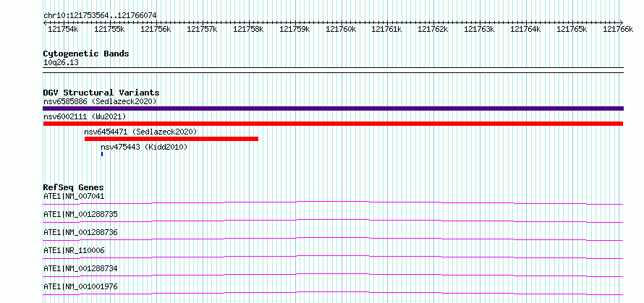Click the 121756k ruler tick label
The image size is (644, 303).
click(x=156, y=29)
